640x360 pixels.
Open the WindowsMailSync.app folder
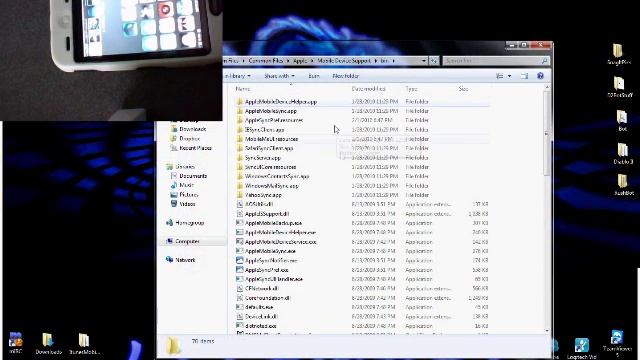pyautogui.click(x=271, y=186)
